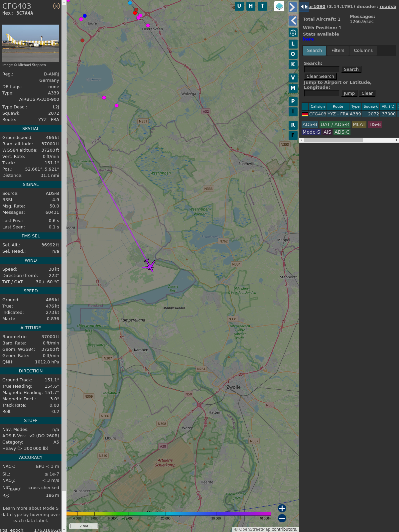Select the purple aircraft icon on map
Image resolution: width=399 pixels, height=532 pixels.
point(149,265)
